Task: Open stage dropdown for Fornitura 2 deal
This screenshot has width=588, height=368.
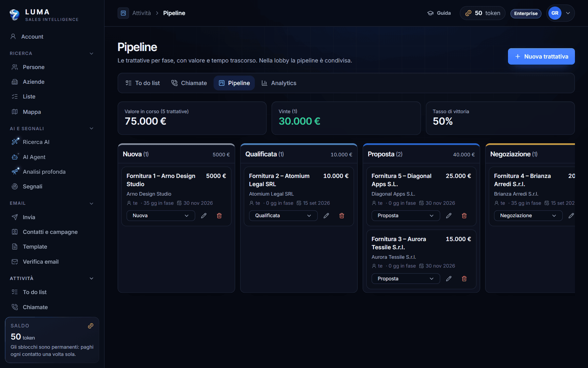Action: click(283, 216)
